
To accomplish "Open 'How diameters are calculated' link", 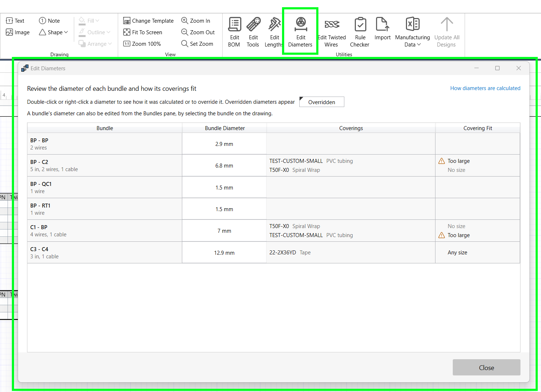I will point(485,88).
